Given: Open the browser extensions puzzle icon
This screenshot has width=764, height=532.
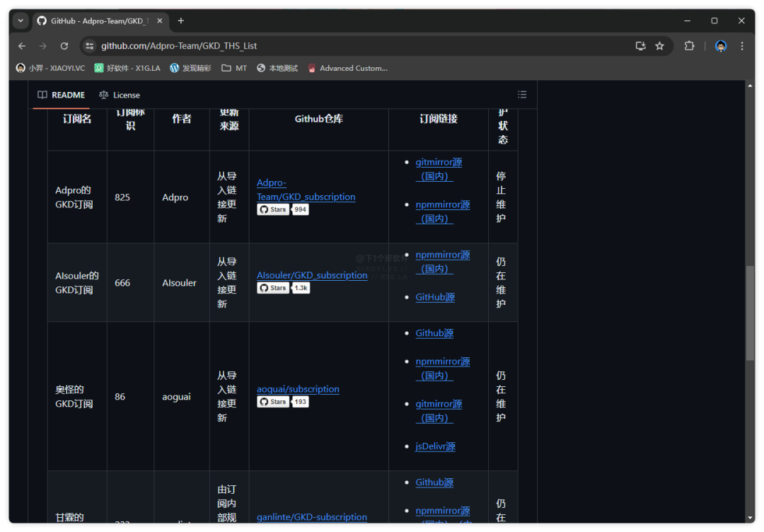Looking at the screenshot, I should point(689,46).
